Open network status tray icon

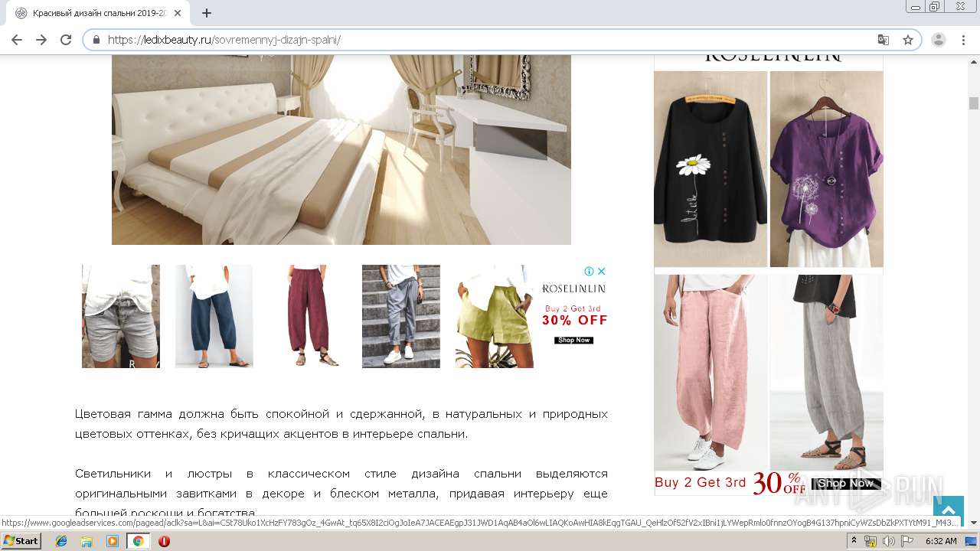pyautogui.click(x=871, y=541)
